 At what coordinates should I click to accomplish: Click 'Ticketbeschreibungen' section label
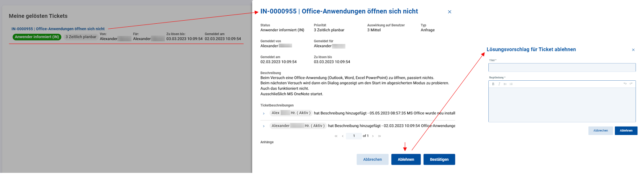point(277,106)
